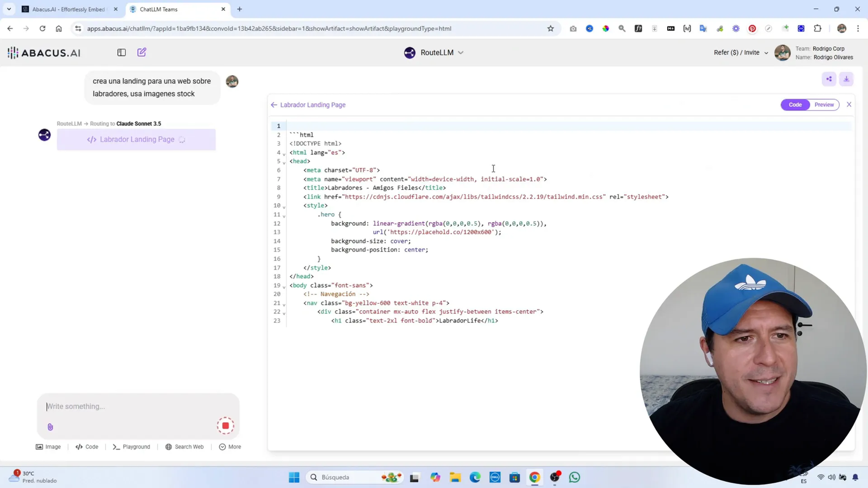This screenshot has height=488, width=868.
Task: Attach a file using the paperclip icon
Action: [50, 427]
